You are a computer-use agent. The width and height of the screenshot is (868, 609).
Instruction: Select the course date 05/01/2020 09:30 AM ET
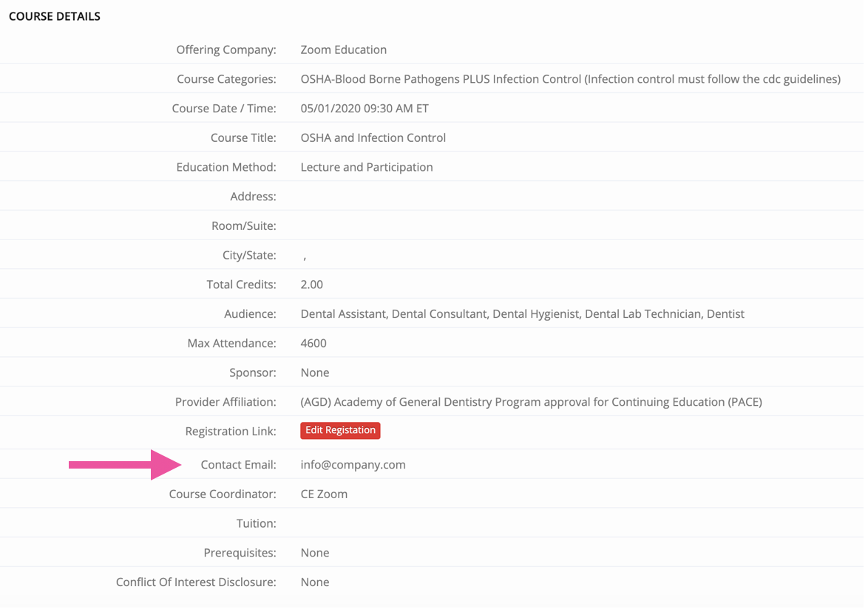point(365,109)
